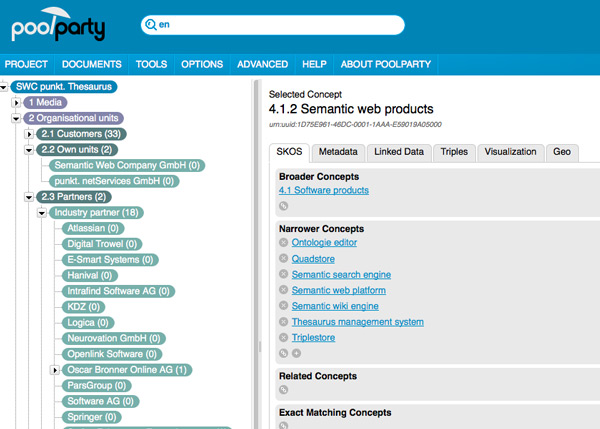The width and height of the screenshot is (600, 429).
Task: Select Openlink Software tree item
Action: (x=112, y=354)
